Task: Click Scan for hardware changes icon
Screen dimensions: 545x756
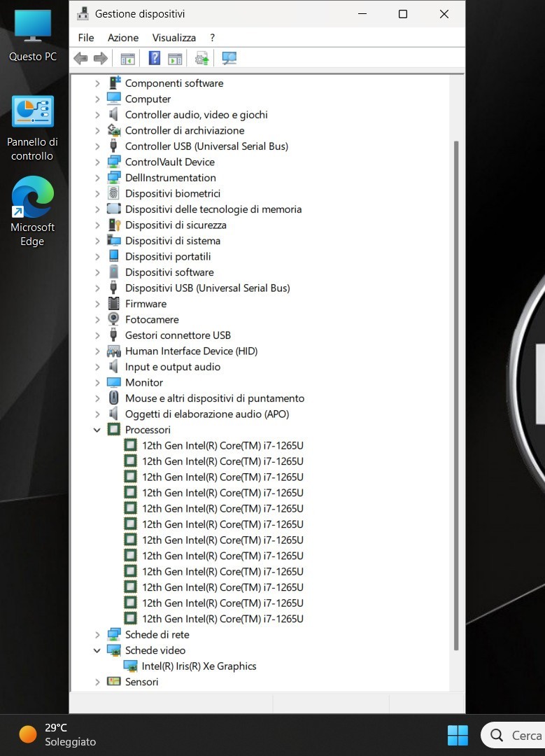Action: pos(229,59)
